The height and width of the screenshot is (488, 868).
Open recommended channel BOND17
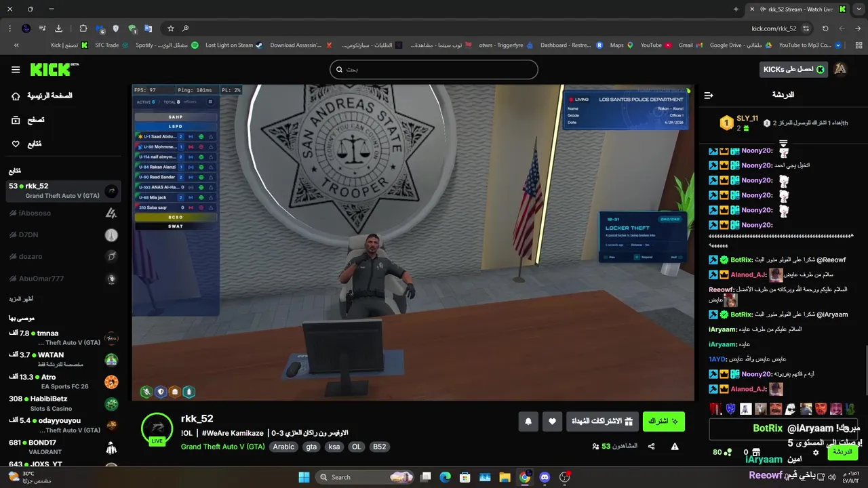[x=64, y=447]
